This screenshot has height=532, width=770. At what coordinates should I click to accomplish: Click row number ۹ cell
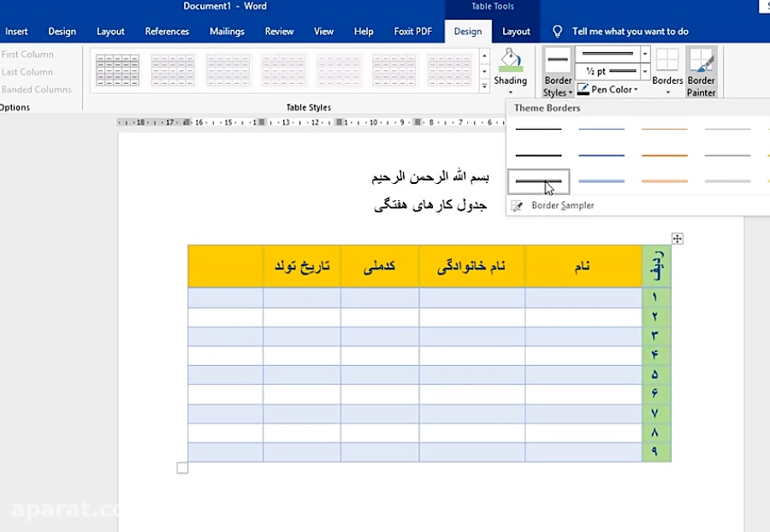tap(656, 452)
